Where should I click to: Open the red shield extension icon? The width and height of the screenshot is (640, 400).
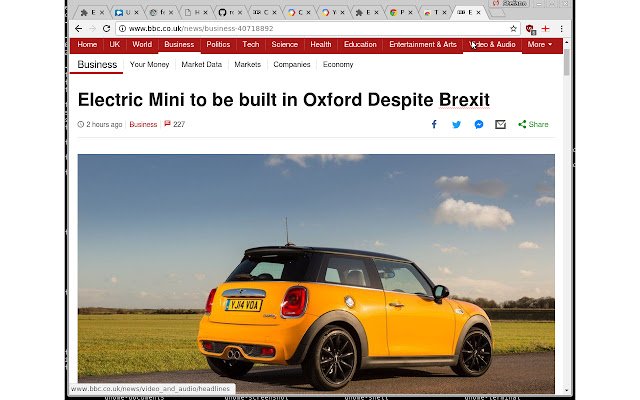pos(530,29)
